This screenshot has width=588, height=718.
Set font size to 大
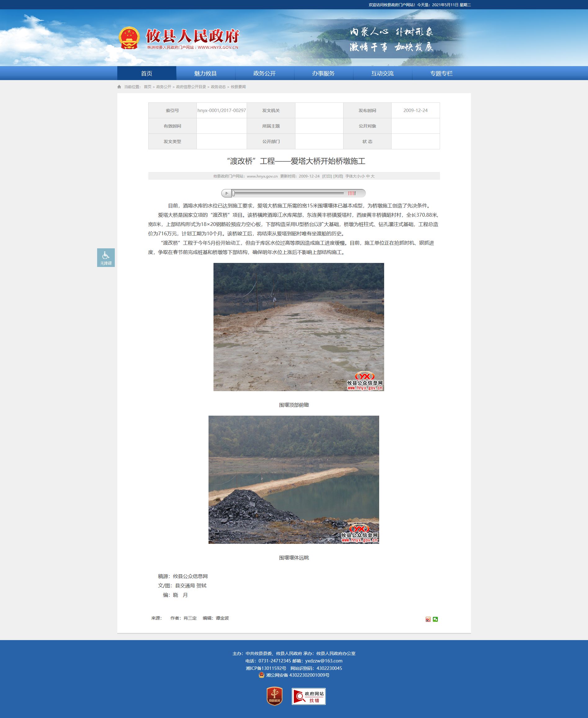click(373, 176)
